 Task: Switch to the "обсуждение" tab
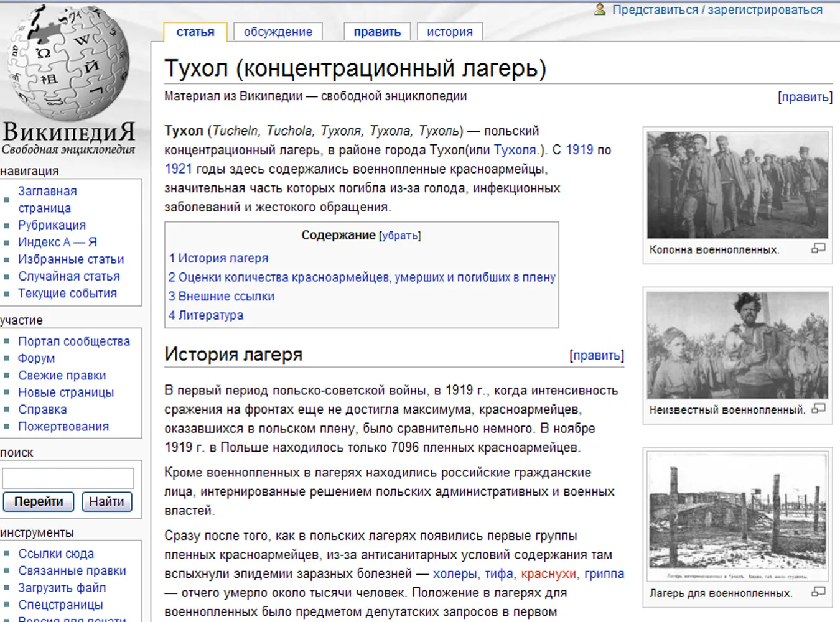(278, 31)
